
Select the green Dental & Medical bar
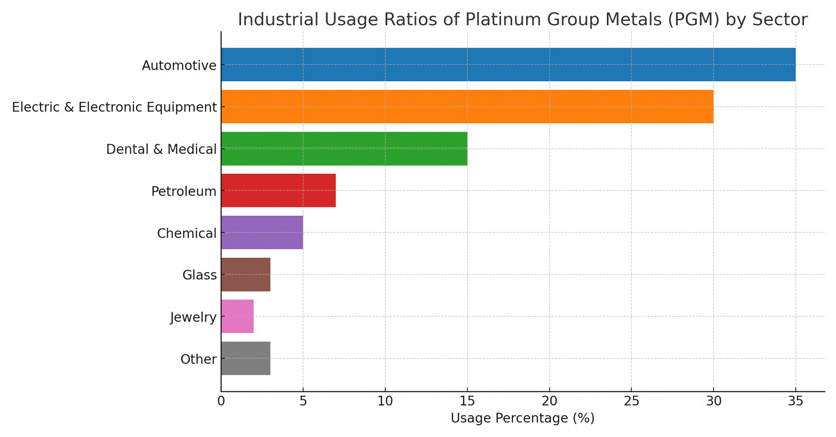344,149
